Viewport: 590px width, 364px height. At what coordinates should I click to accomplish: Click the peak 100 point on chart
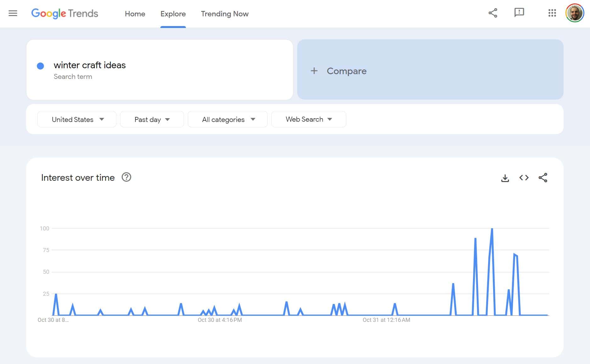pyautogui.click(x=492, y=229)
